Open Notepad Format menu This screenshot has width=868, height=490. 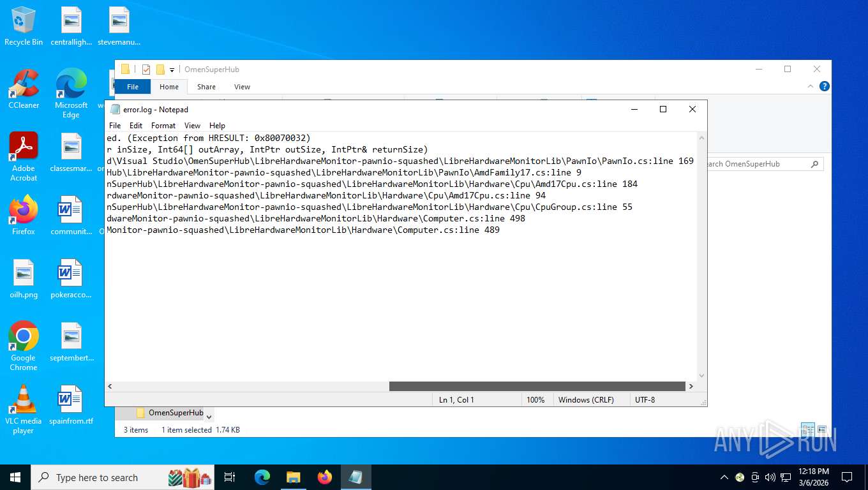pyautogui.click(x=163, y=126)
